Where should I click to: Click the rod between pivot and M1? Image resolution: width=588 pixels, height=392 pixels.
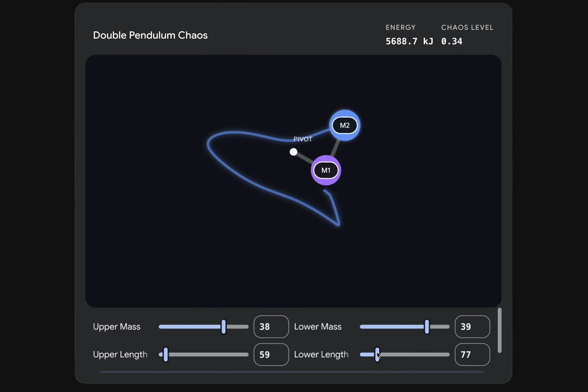(304, 158)
